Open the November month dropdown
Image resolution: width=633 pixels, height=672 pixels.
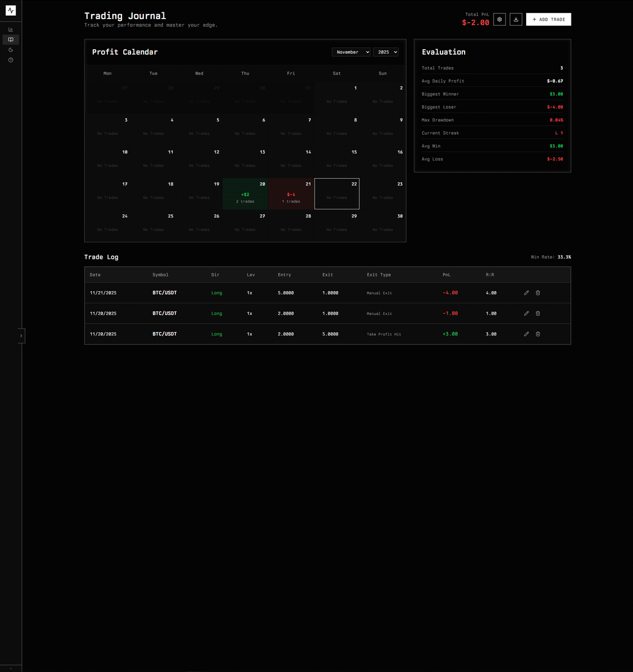tap(351, 52)
